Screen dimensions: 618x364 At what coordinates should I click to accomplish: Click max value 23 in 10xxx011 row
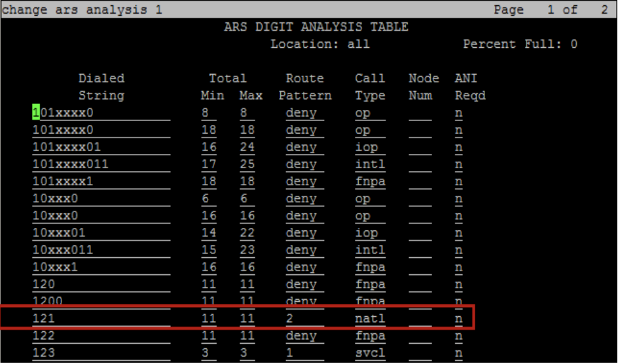[247, 250]
